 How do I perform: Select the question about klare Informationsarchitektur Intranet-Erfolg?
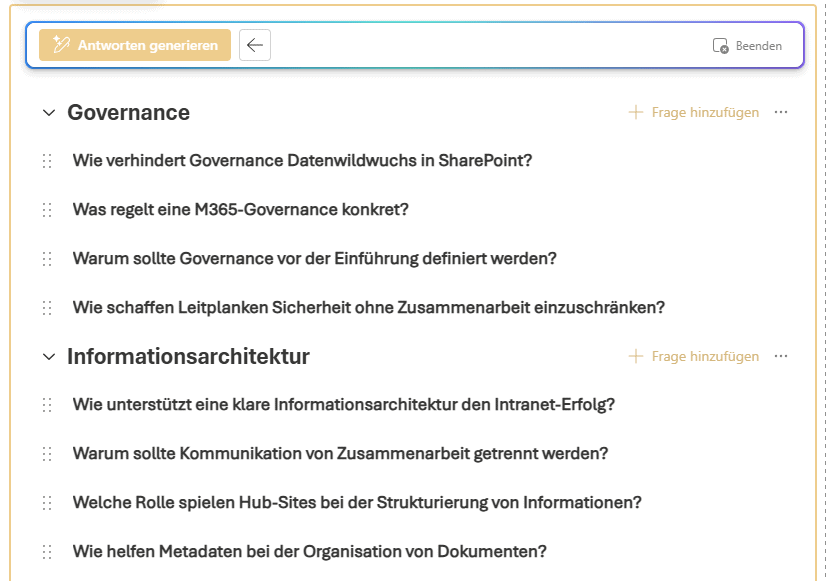click(344, 405)
